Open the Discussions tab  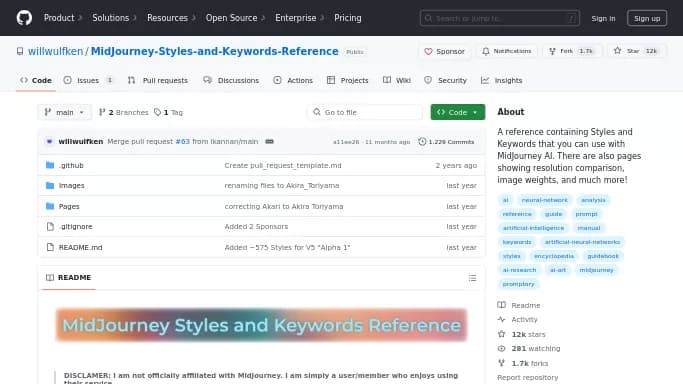pyautogui.click(x=231, y=81)
